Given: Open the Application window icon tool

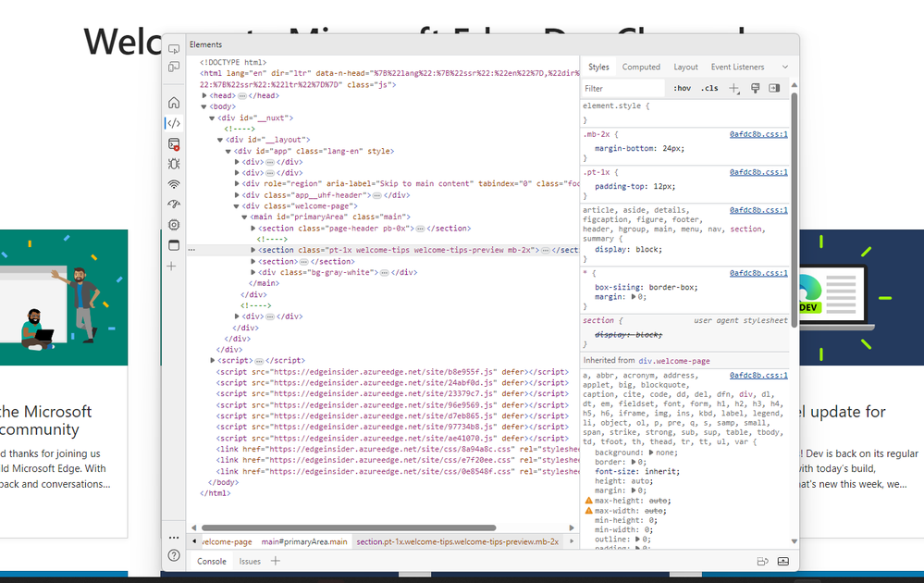Looking at the screenshot, I should pos(174,245).
